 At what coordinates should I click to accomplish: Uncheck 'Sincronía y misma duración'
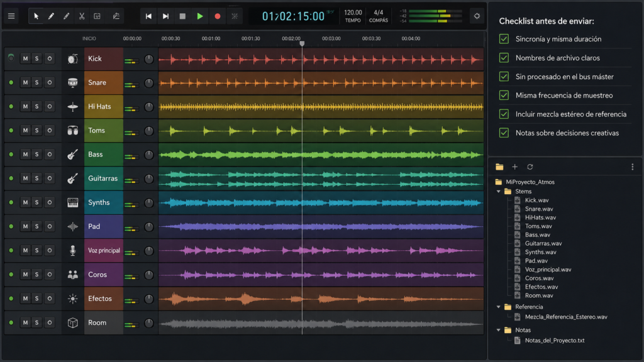(504, 39)
